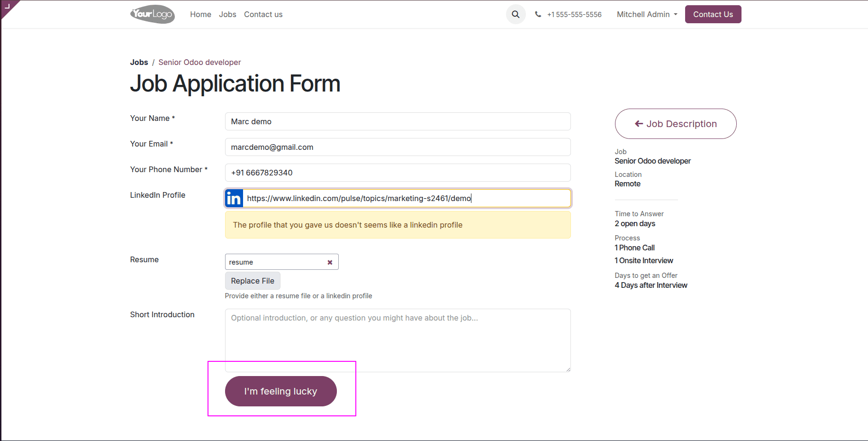Focus the Your Name input field

pos(398,121)
